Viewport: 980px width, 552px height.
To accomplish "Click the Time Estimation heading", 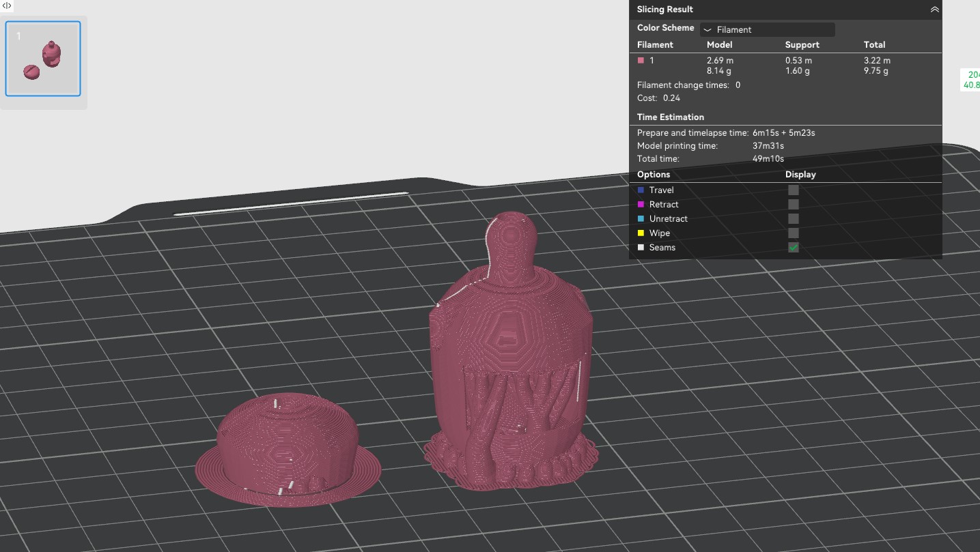I will pyautogui.click(x=670, y=117).
